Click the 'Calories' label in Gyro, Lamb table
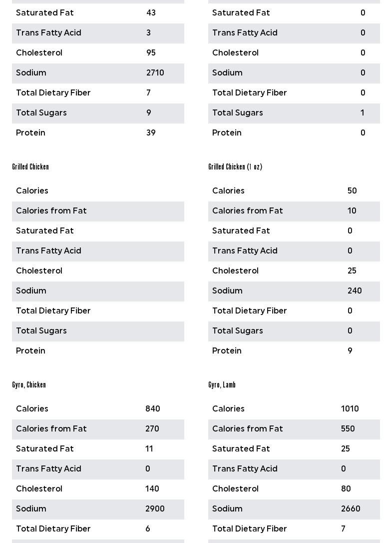 (228, 409)
